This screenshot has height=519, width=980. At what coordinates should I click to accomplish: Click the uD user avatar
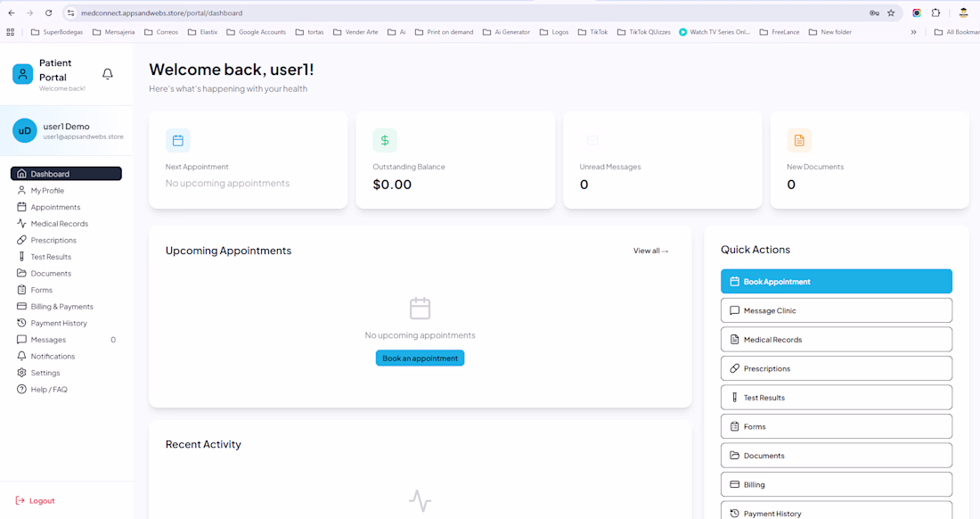point(24,131)
